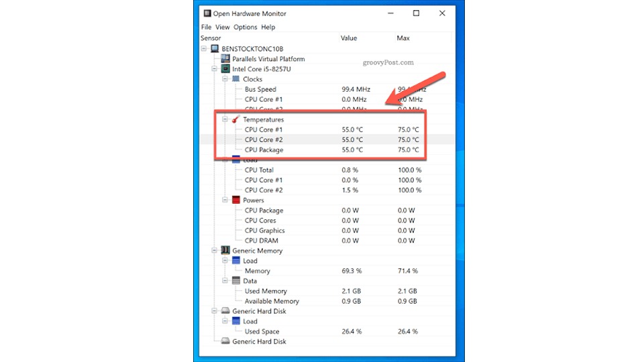
Task: Click the Generic Memory chip icon
Action: (225, 251)
